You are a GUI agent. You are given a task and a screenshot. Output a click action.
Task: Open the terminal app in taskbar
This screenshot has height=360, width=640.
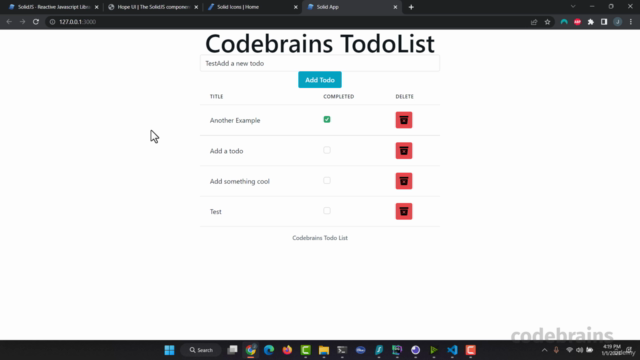coord(342,350)
